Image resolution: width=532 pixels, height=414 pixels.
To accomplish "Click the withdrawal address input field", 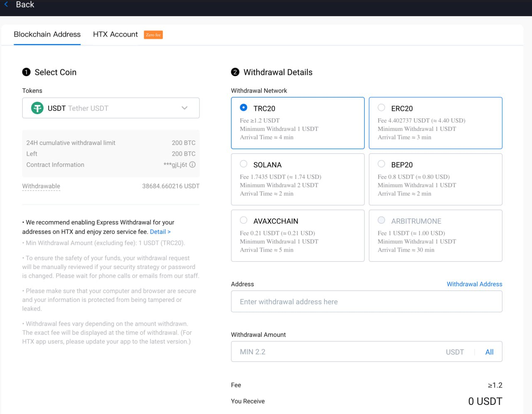I will [367, 301].
